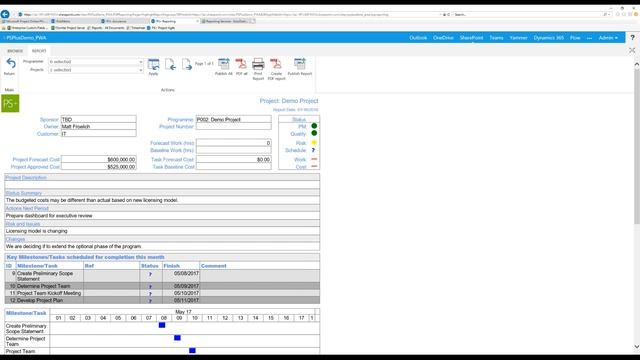Open the more apps ellipsis menu
Screen dimensions: 640x360
tap(589, 38)
